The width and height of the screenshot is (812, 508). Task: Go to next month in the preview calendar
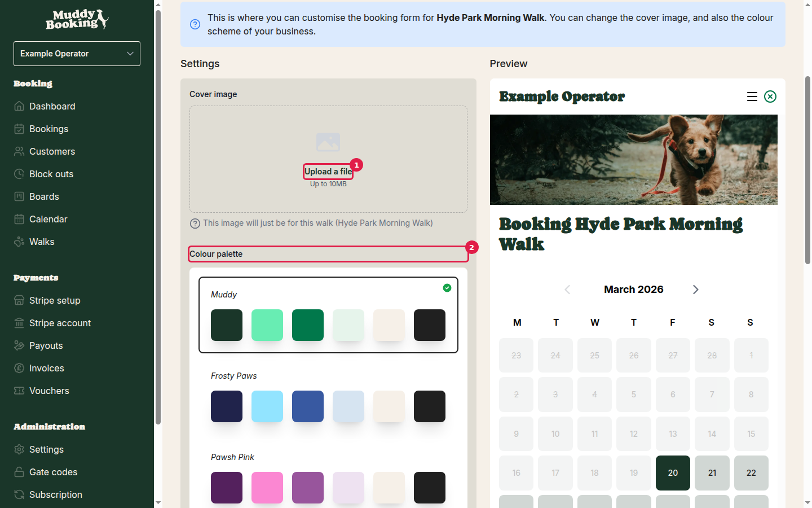click(695, 289)
